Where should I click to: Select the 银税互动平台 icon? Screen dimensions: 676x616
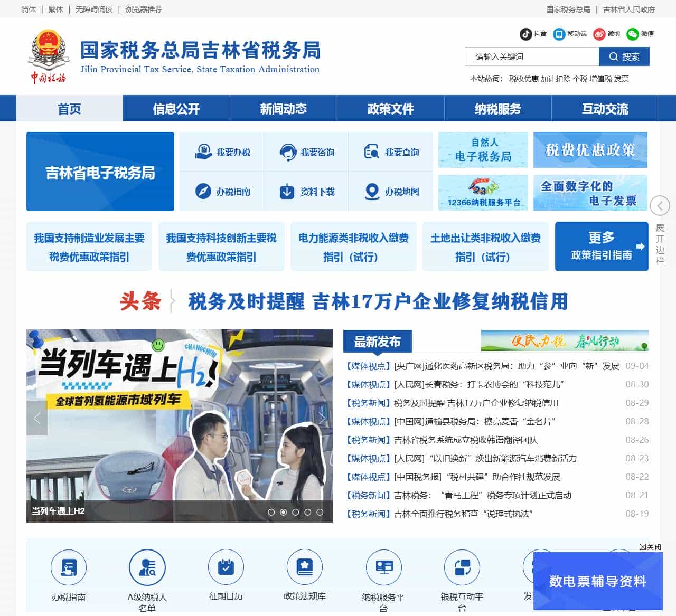coord(463,567)
